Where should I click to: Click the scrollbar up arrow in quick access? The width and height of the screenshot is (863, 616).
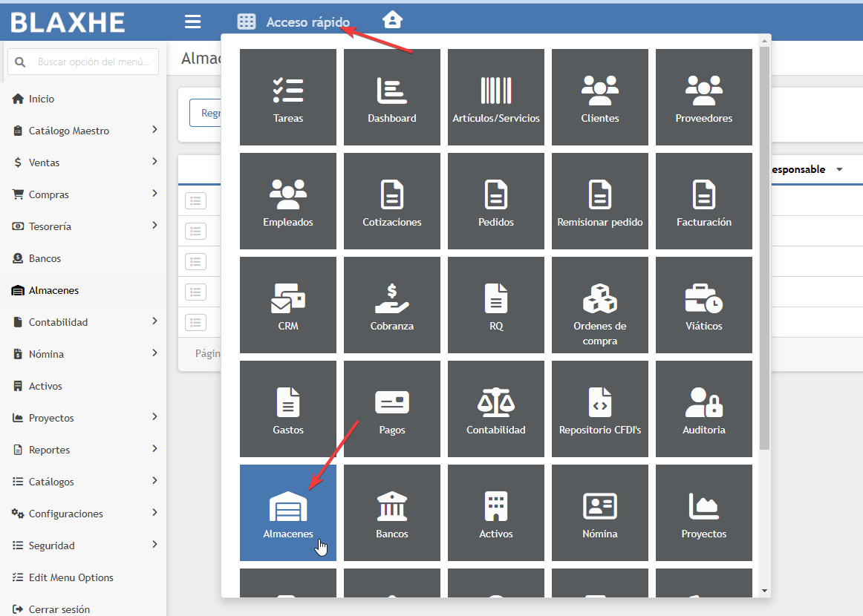764,41
